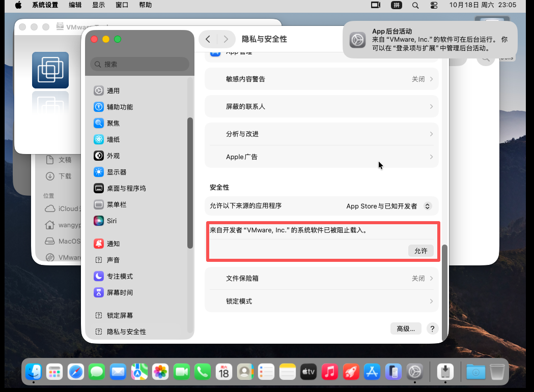
Task: Open Messages app in the Dock
Action: click(97, 372)
